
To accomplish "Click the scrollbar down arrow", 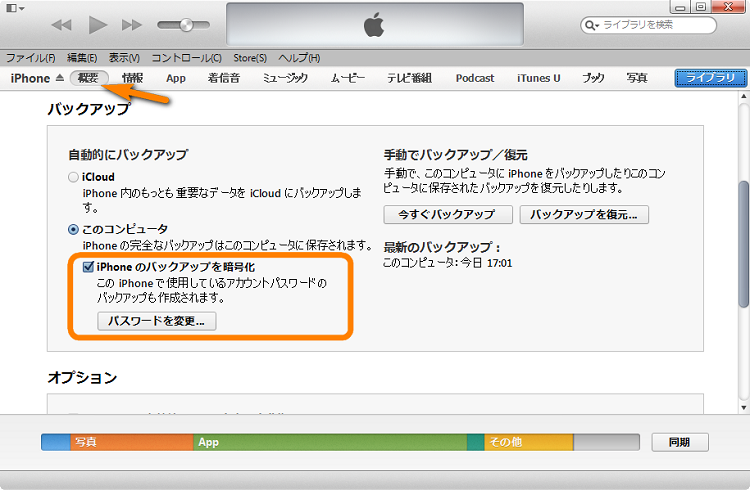I will pyautogui.click(x=744, y=408).
